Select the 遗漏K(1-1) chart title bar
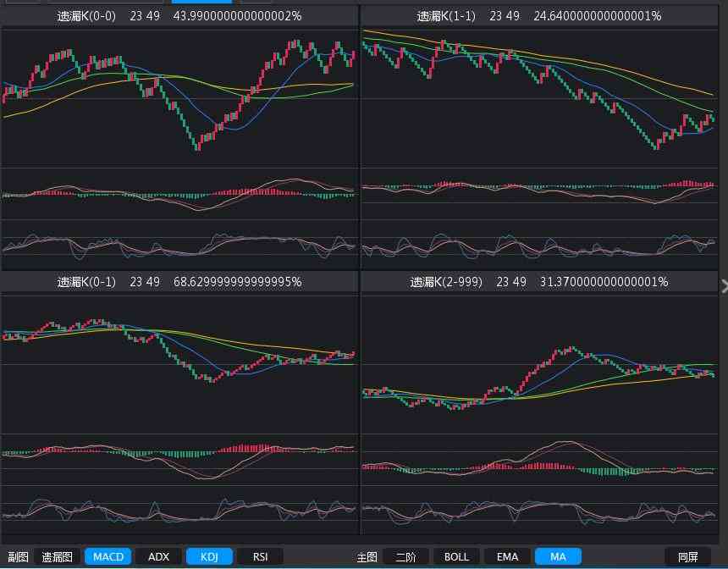The image size is (728, 569). [539, 16]
